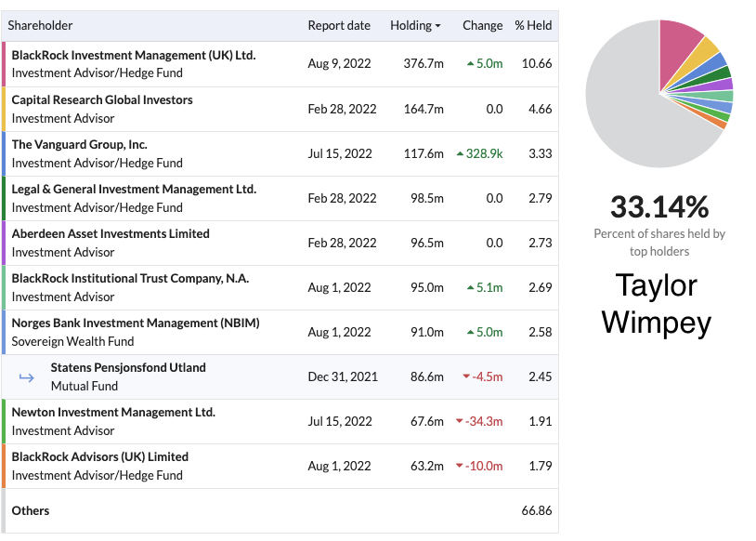Click the Jul 15, 2022 date in Vanguard row
The width and height of the screenshot is (756, 541).
coord(340,153)
